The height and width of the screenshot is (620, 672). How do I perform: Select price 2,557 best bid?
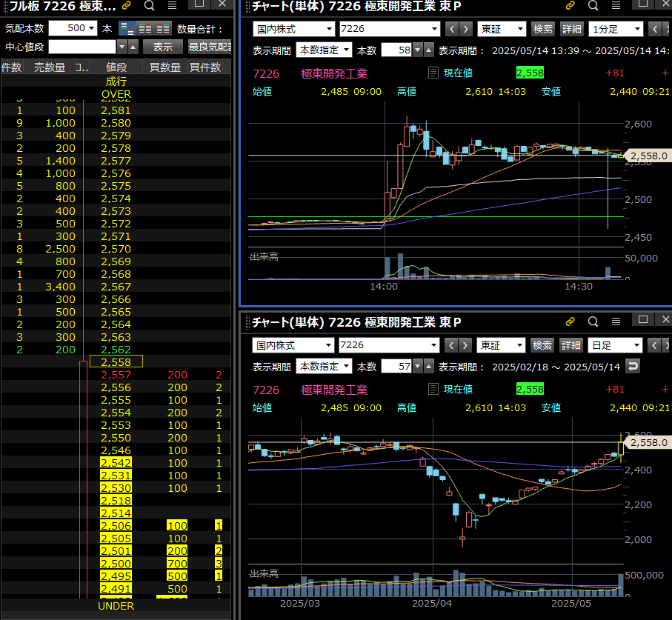coord(116,375)
